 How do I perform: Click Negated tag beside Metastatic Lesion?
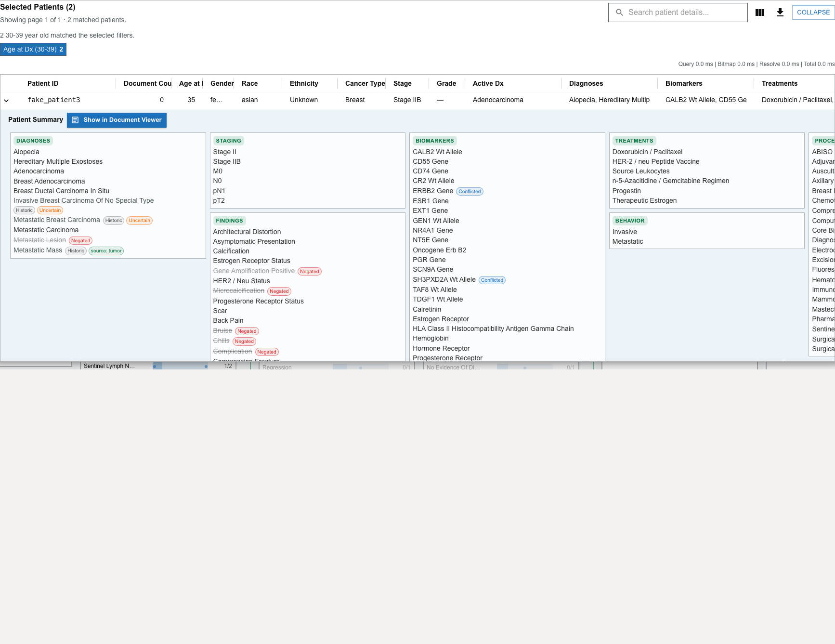pos(81,241)
